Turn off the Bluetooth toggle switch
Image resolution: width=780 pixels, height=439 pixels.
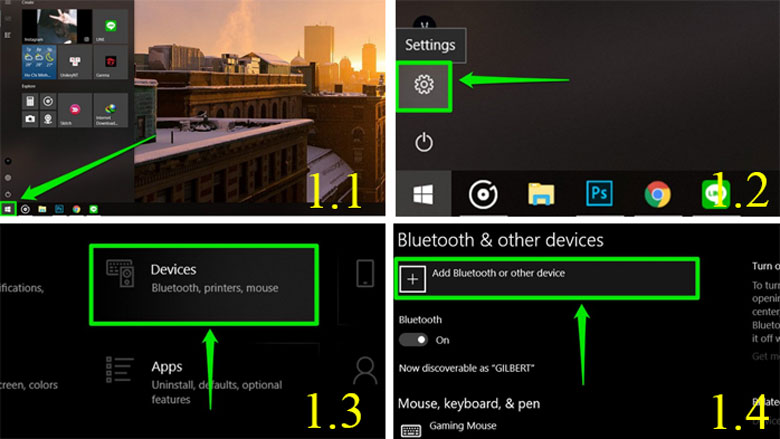(412, 340)
